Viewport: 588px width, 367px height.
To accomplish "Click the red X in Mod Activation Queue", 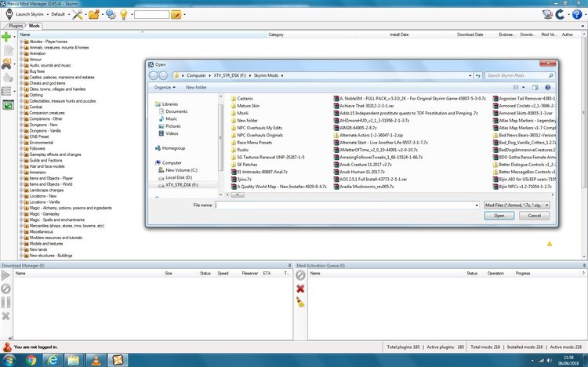I will tap(300, 289).
